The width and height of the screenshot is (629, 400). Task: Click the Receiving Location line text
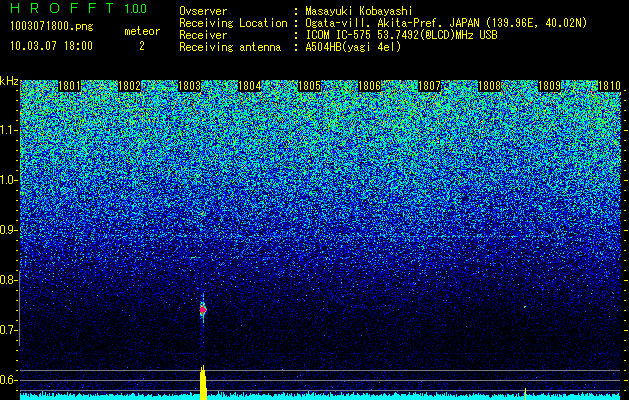[x=381, y=23]
